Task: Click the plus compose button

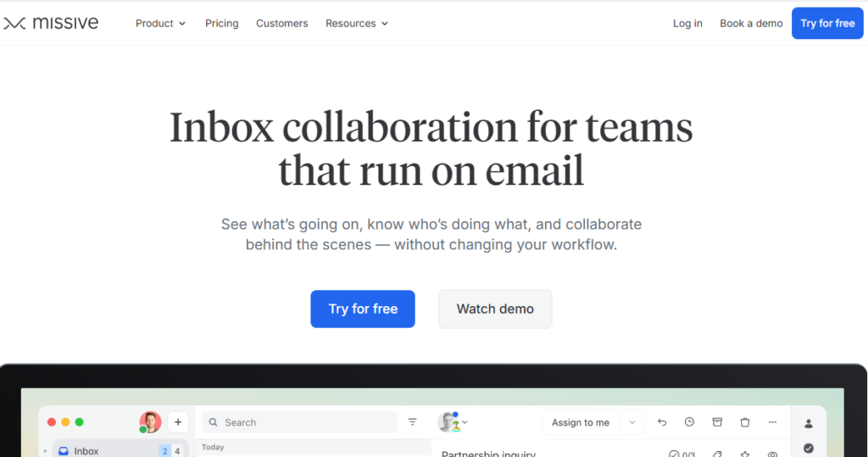Action: click(178, 422)
